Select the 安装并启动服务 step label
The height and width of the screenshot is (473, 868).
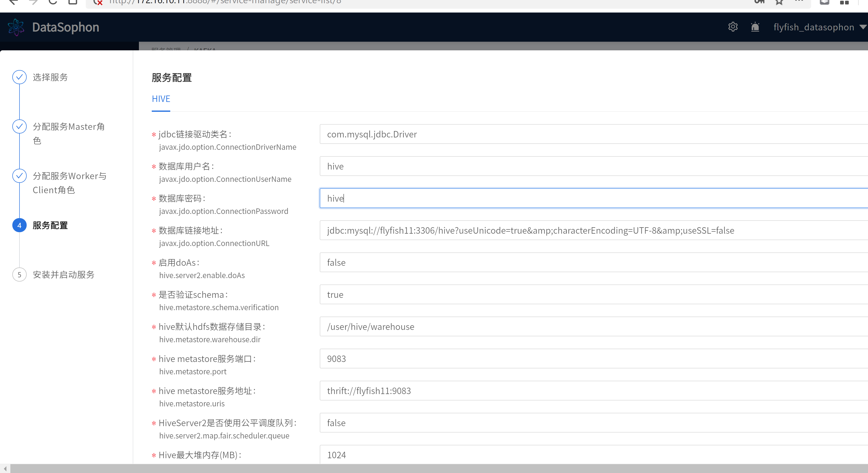tap(64, 275)
